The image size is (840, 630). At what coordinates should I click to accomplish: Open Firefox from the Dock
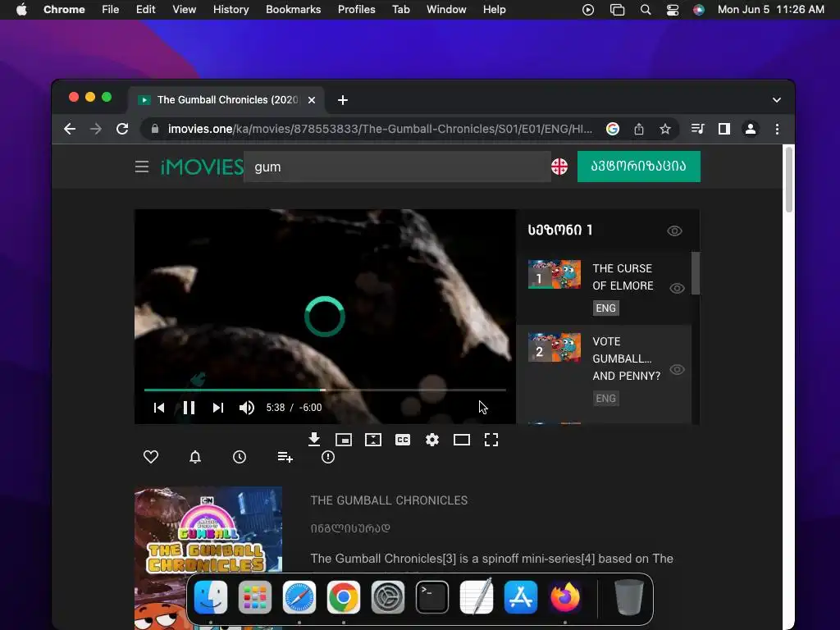tap(564, 597)
